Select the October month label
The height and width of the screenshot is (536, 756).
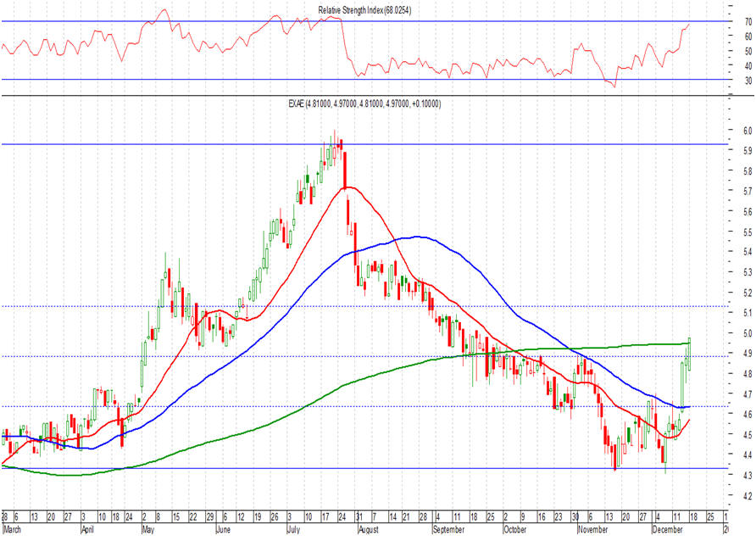tap(515, 529)
